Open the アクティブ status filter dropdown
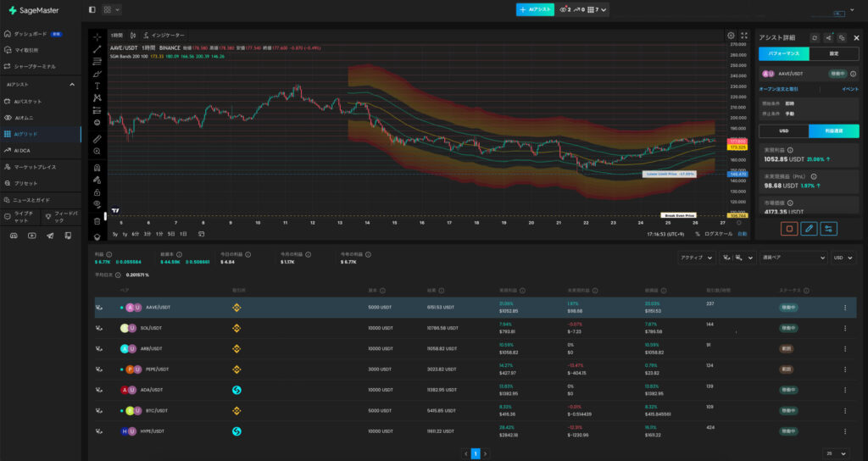 coord(695,257)
